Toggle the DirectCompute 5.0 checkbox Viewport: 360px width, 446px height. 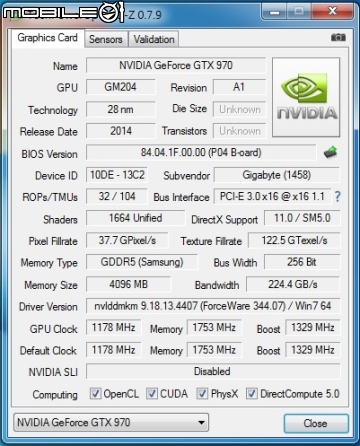pos(252,394)
